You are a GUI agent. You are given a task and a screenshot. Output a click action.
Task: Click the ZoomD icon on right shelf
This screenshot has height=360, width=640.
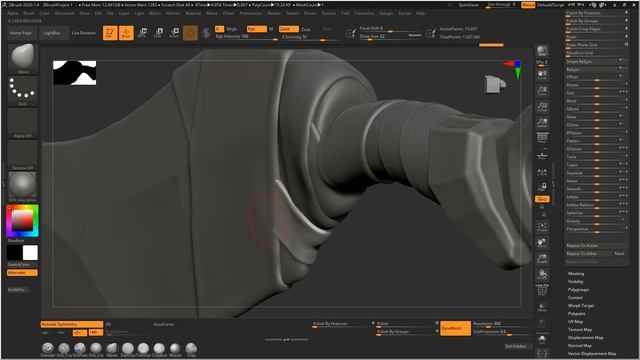[542, 259]
